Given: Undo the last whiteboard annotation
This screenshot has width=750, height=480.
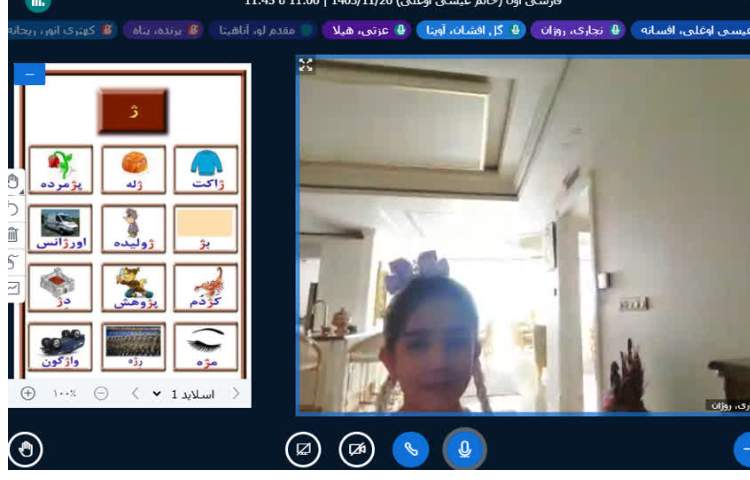Looking at the screenshot, I should click(x=13, y=209).
